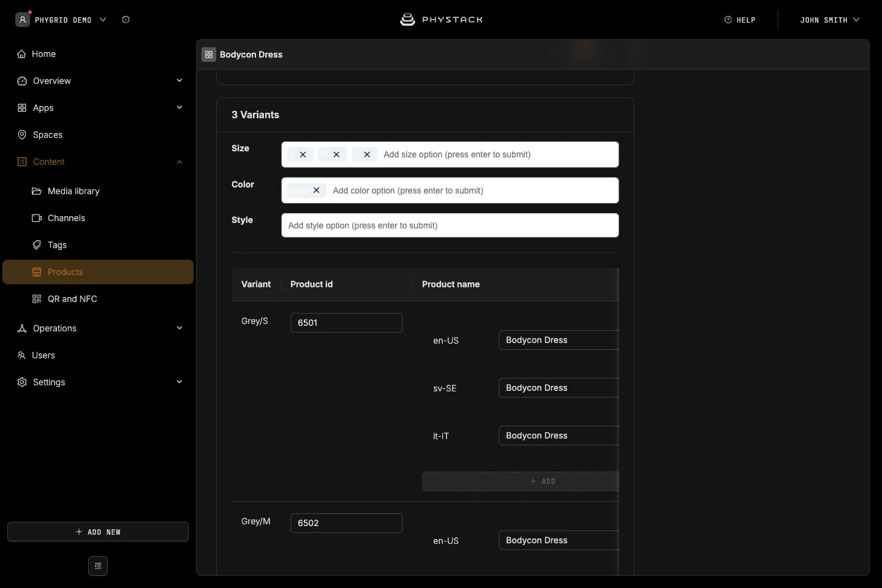Click the Add button under Grey/S names
The image size is (882, 588).
[521, 481]
